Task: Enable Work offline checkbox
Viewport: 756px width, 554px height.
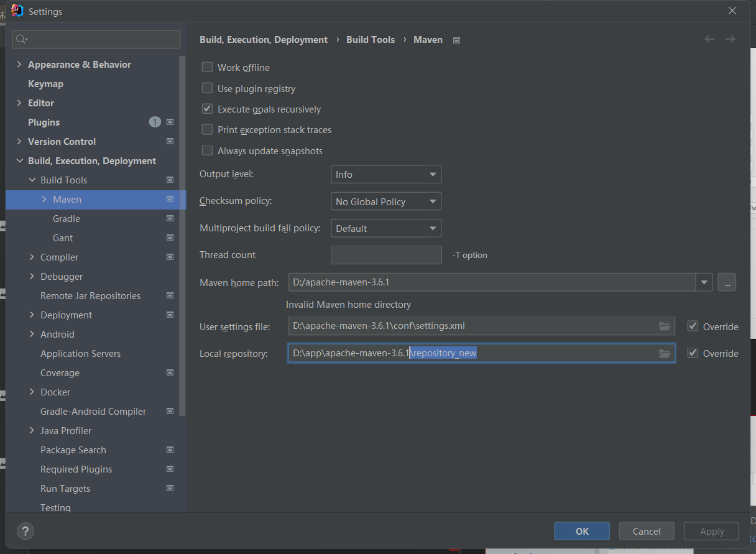Action: coord(207,67)
